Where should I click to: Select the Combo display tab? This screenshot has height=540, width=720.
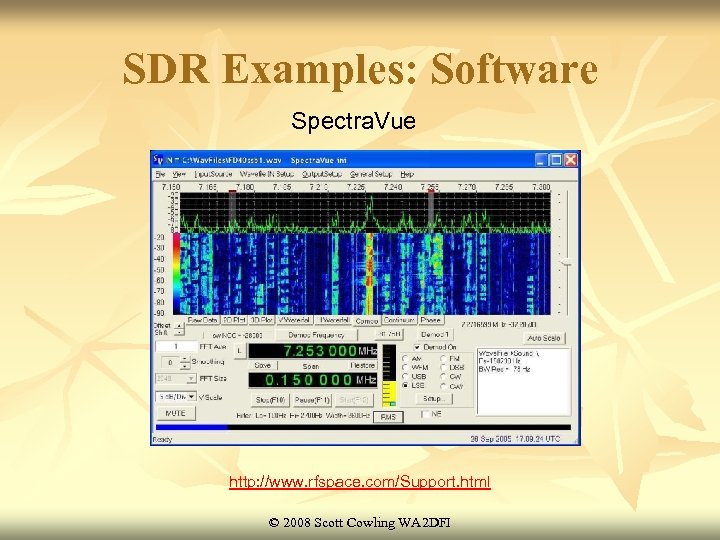click(x=367, y=321)
